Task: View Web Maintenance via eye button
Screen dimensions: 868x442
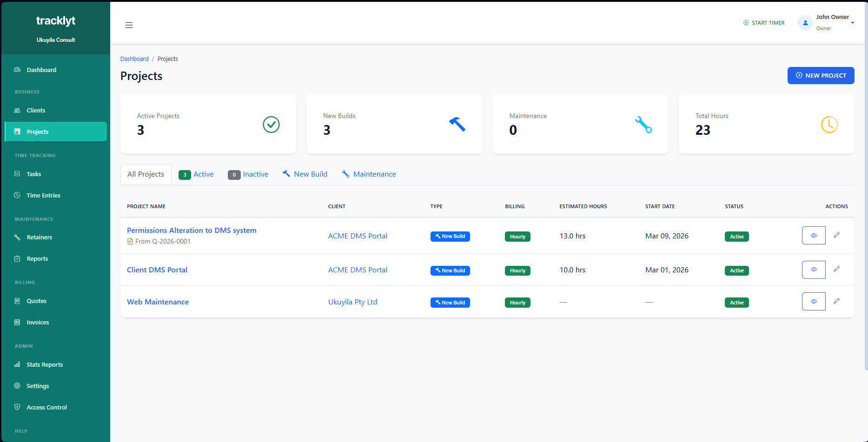Action: 813,301
